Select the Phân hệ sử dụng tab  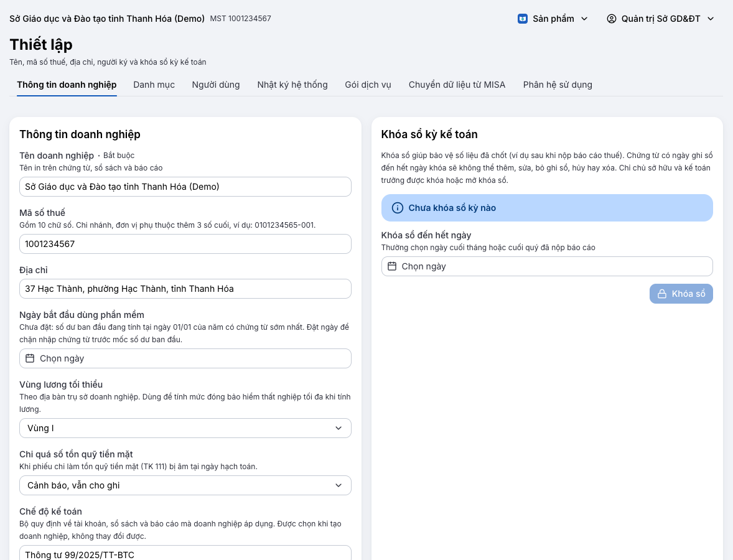point(558,85)
